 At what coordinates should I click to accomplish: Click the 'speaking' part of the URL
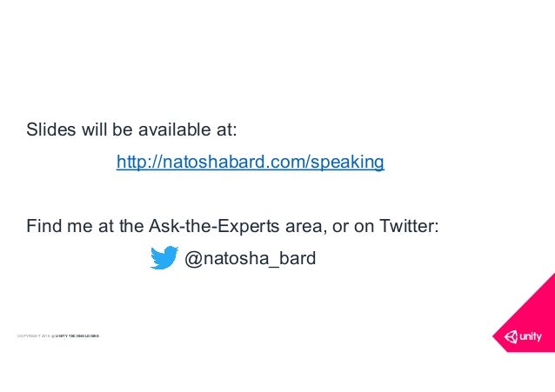coord(347,163)
